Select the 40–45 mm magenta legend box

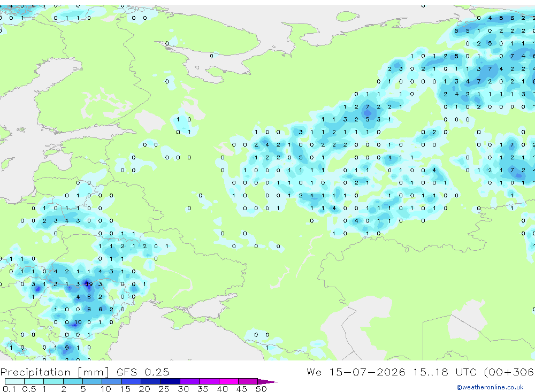(228, 381)
